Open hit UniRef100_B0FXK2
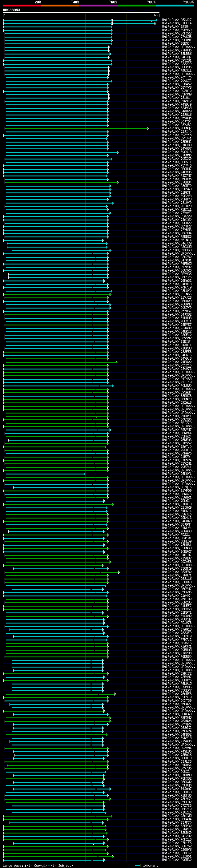Viewport: 197px width, 868px height. (177, 33)
